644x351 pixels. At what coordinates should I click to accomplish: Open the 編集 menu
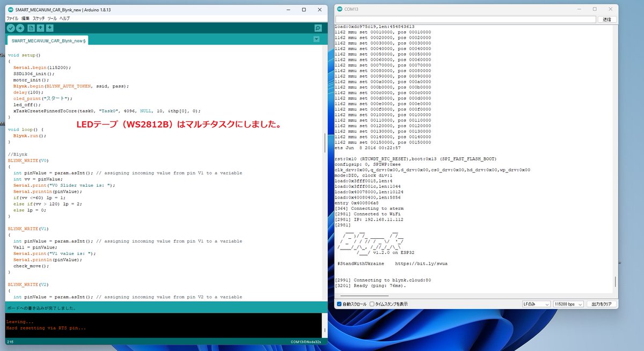[25, 18]
